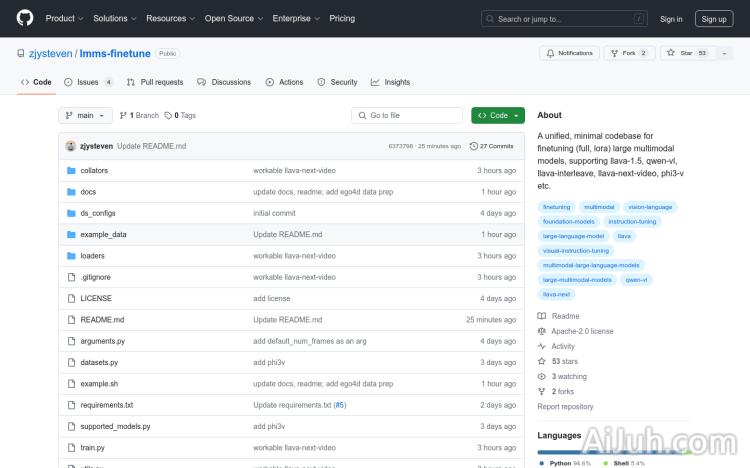Click the Sign up button
750x468 pixels.
click(x=713, y=18)
